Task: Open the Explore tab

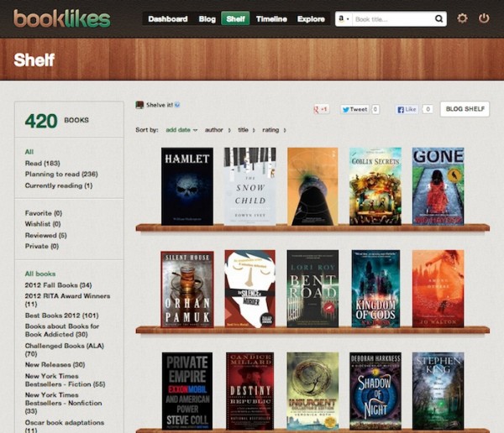Action: pyautogui.click(x=311, y=19)
